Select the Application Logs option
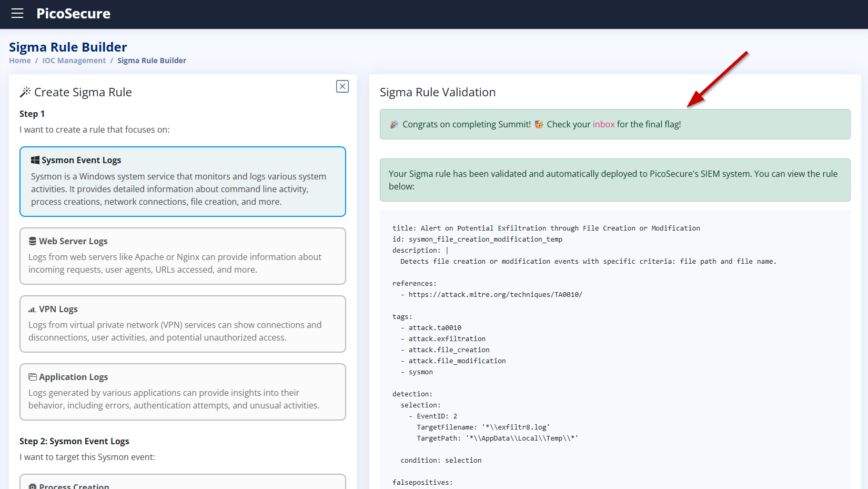 coord(183,392)
